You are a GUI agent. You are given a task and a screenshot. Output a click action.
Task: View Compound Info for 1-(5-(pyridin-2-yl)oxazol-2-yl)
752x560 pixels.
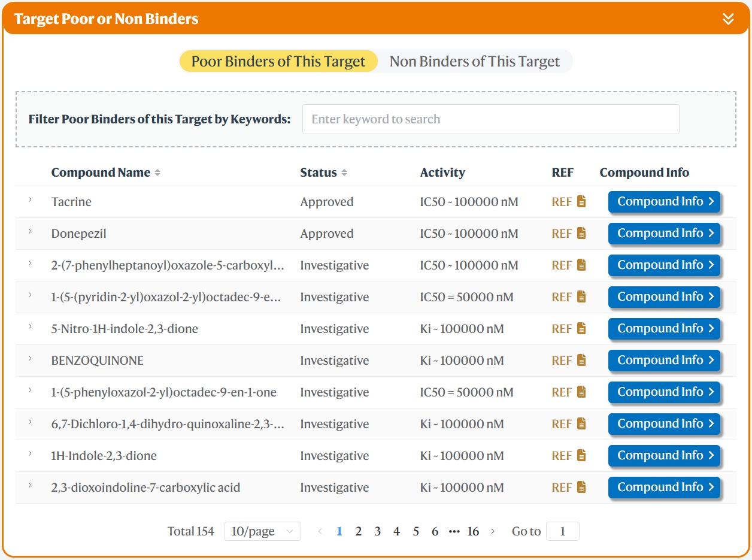[x=664, y=297]
